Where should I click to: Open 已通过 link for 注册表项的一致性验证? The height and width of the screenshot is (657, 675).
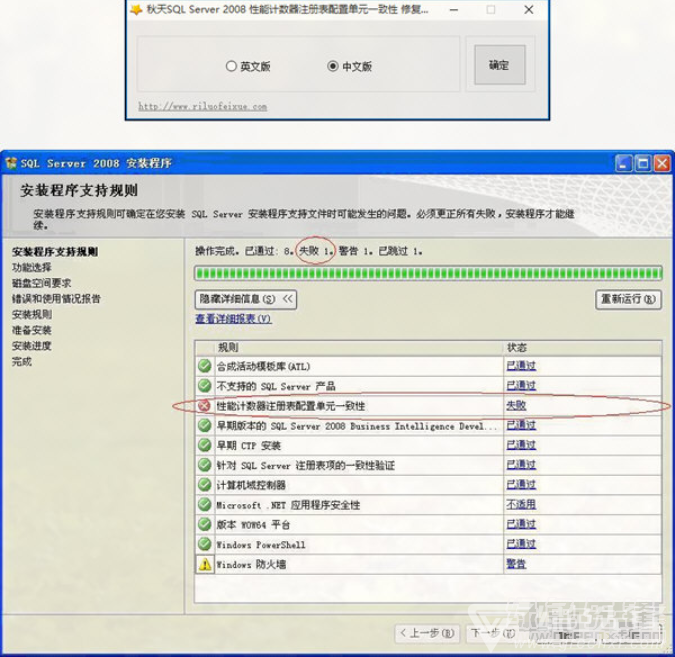(521, 465)
